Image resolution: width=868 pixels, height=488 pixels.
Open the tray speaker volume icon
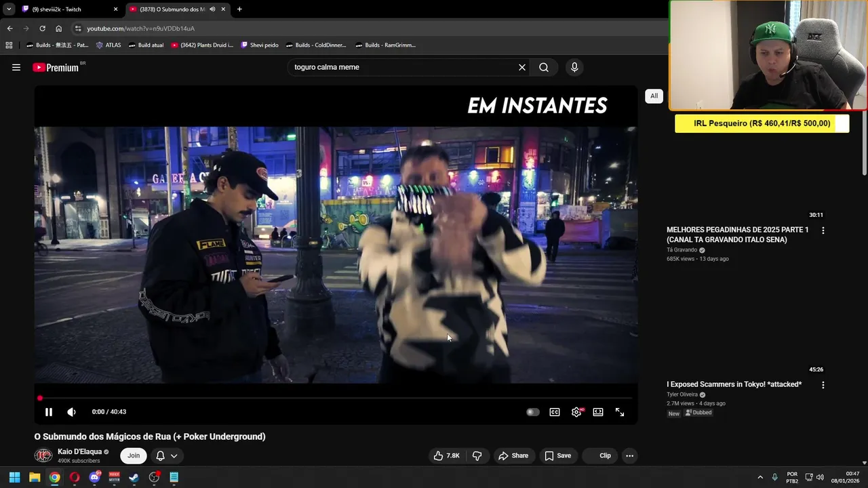pyautogui.click(x=820, y=477)
